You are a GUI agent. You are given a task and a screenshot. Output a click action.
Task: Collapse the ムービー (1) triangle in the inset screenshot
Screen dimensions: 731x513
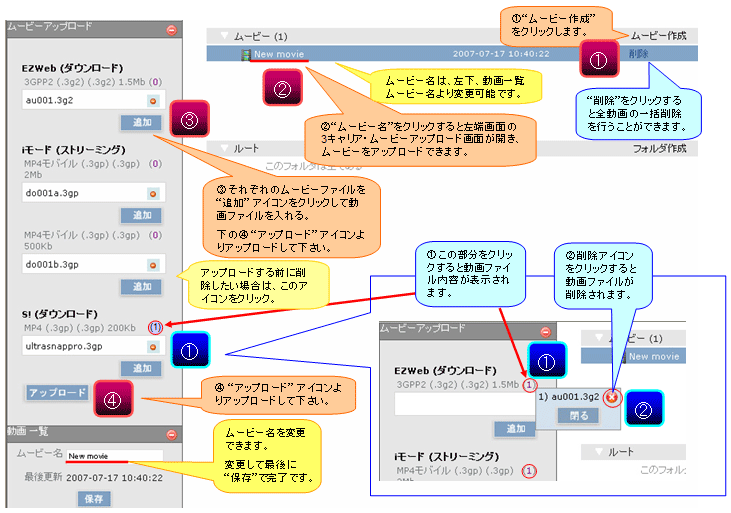pos(599,337)
